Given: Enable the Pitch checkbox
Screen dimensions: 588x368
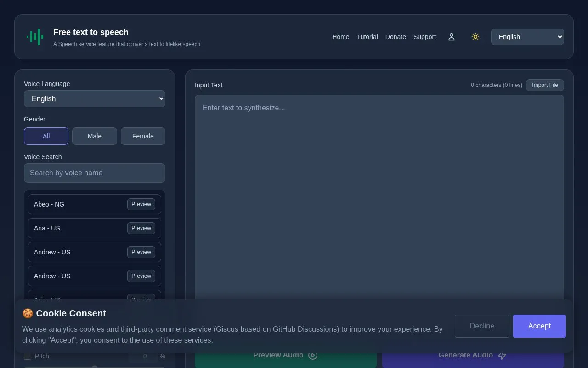Looking at the screenshot, I should pos(28,356).
